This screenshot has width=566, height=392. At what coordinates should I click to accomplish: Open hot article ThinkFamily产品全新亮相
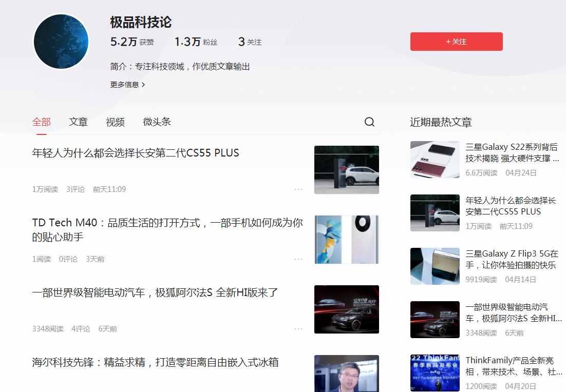513,366
